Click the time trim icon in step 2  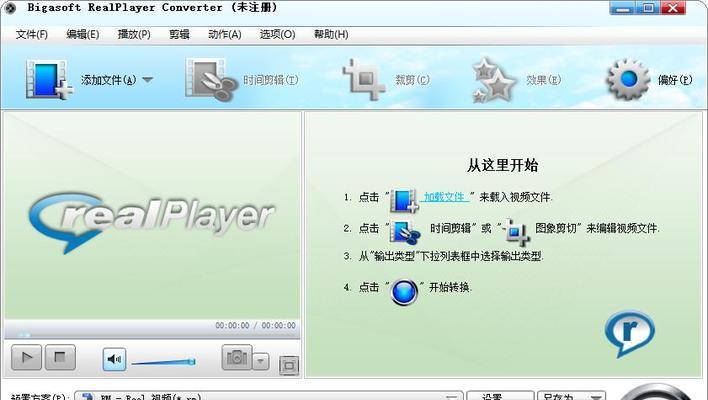point(405,232)
